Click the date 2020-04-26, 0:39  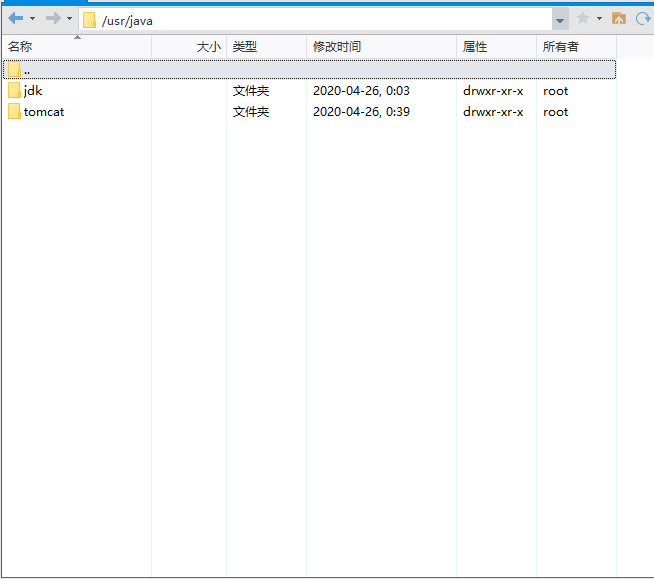click(361, 112)
